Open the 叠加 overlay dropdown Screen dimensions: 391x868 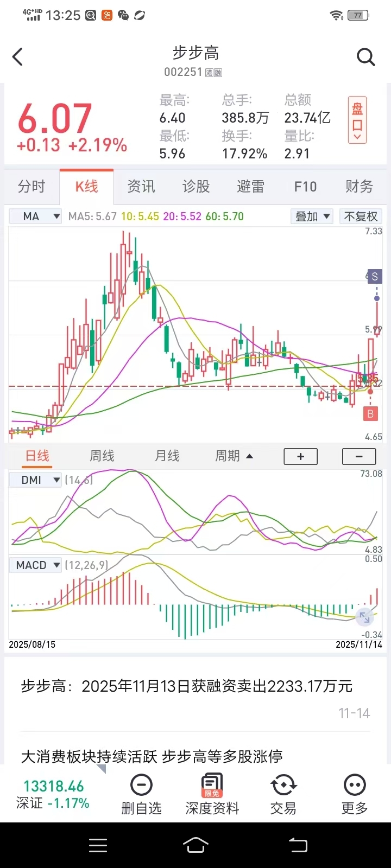pos(312,216)
